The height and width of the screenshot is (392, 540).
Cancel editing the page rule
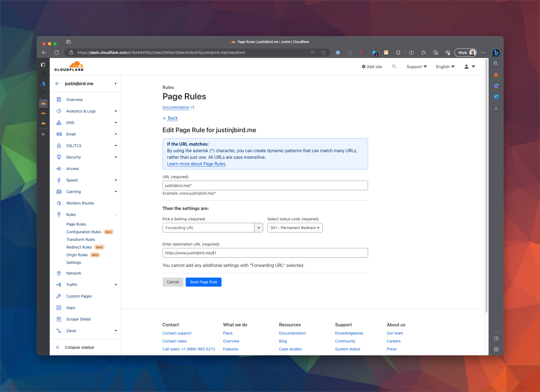pos(173,282)
